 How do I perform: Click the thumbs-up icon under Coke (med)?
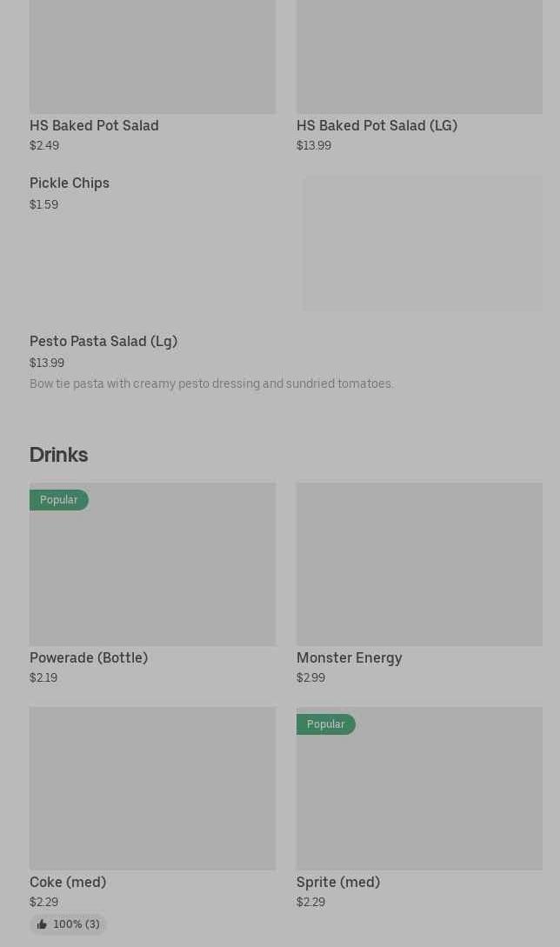click(42, 924)
